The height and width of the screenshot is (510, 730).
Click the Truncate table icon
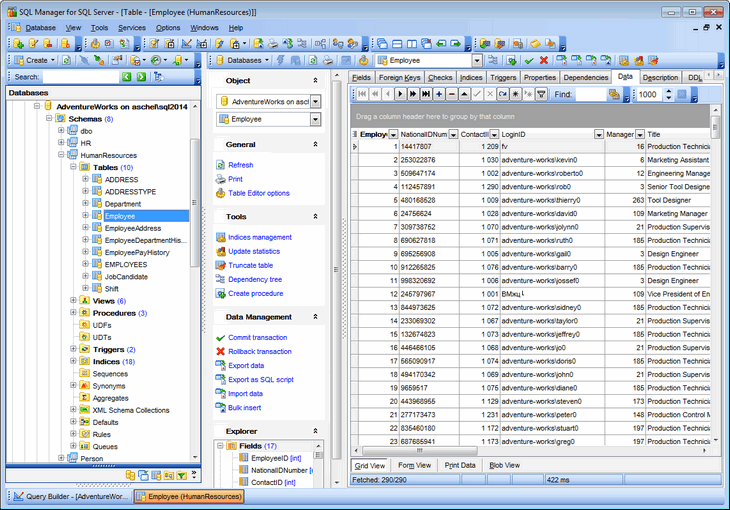(x=221, y=265)
